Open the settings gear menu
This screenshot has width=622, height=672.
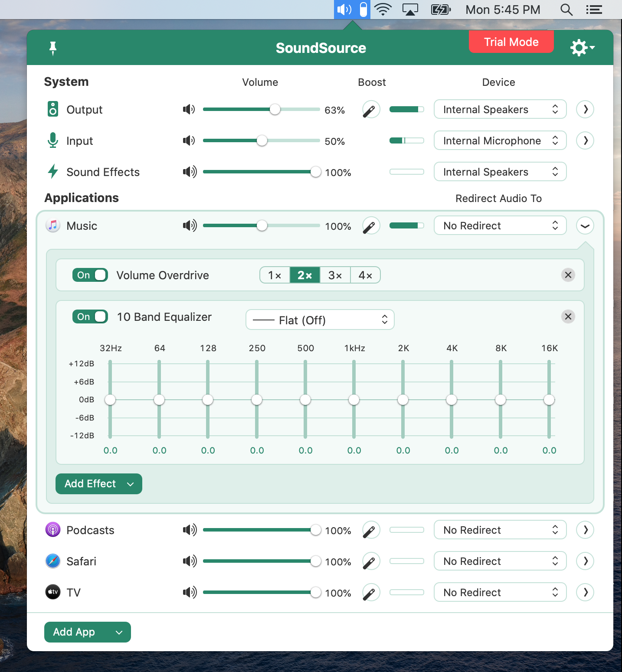click(582, 48)
